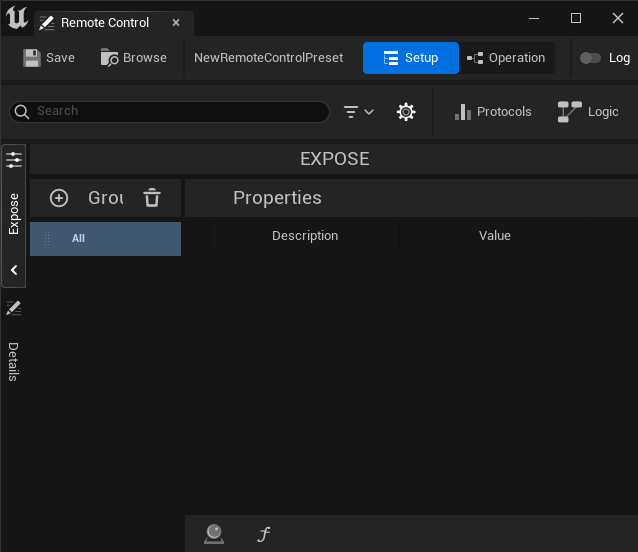The width and height of the screenshot is (638, 552).
Task: Select the Remote Control window tab
Action: pos(104,22)
